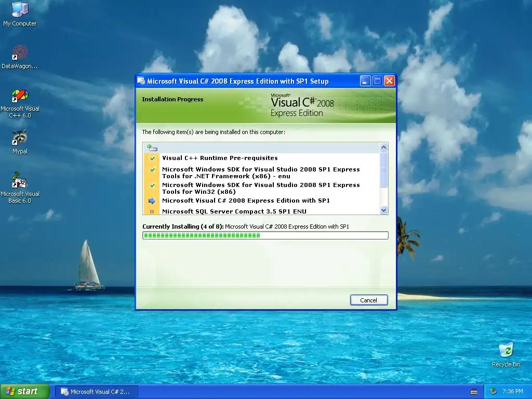This screenshot has height=399, width=532.
Task: Select the SDK Tools for Win32 (x86) row
Action: click(262, 188)
